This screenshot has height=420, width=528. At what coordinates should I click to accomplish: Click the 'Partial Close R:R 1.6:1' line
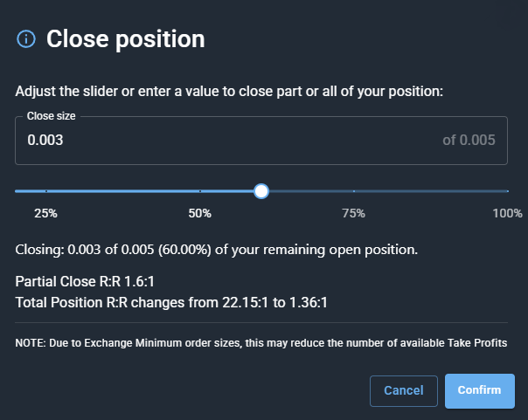click(x=85, y=281)
